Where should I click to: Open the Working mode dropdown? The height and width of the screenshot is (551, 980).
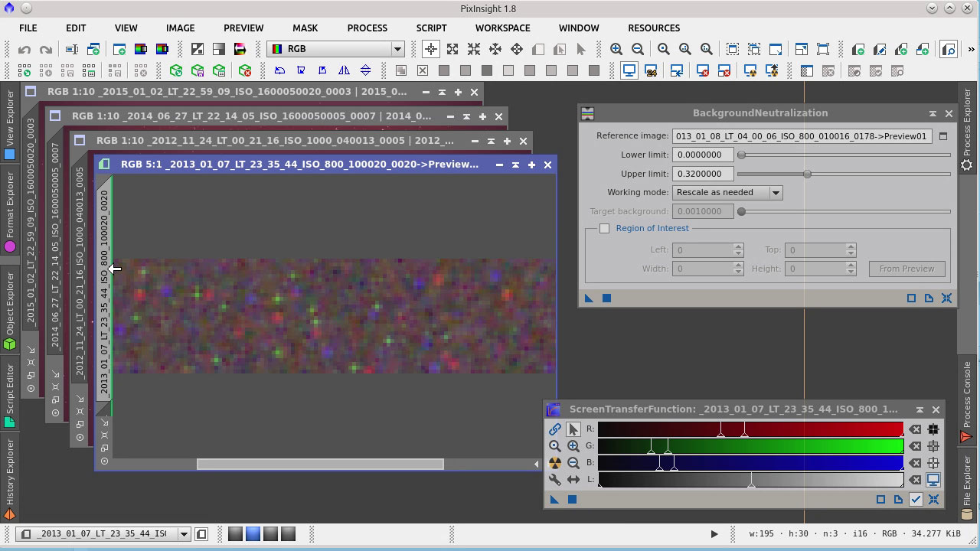[776, 193]
